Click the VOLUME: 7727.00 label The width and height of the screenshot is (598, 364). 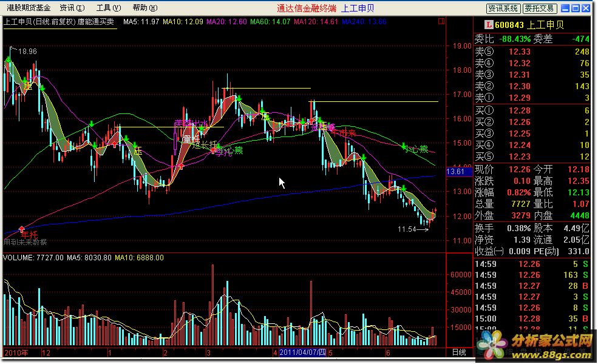click(x=33, y=258)
